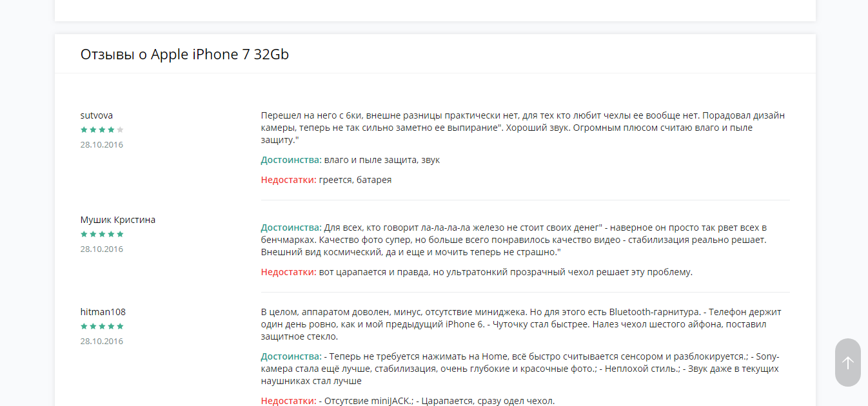
Task: Click Недостатки label reading греется, батарея
Action: pyautogui.click(x=289, y=180)
